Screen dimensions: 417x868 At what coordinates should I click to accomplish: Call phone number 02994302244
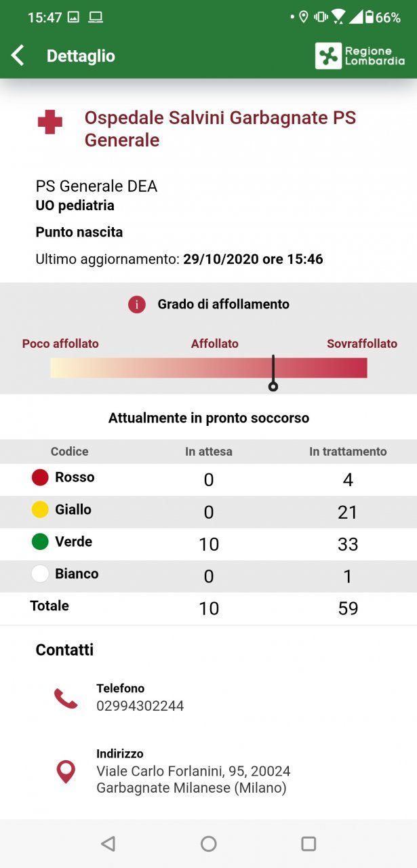pos(140,706)
